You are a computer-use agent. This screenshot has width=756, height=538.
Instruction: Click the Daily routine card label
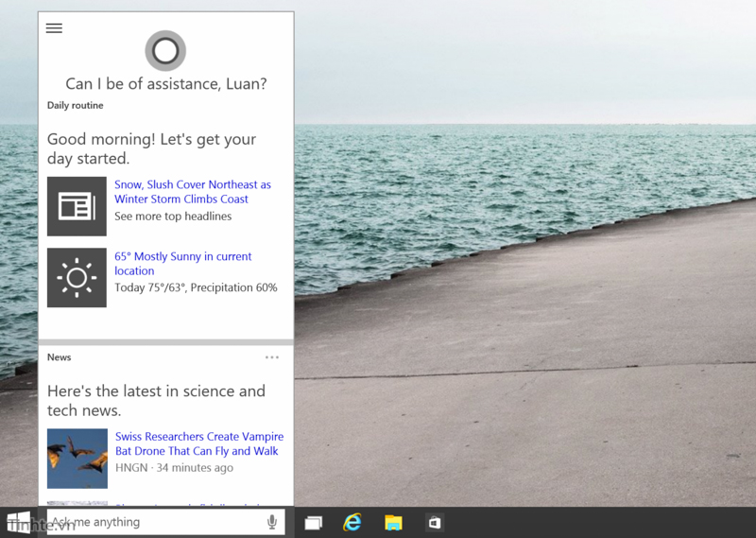pyautogui.click(x=76, y=105)
